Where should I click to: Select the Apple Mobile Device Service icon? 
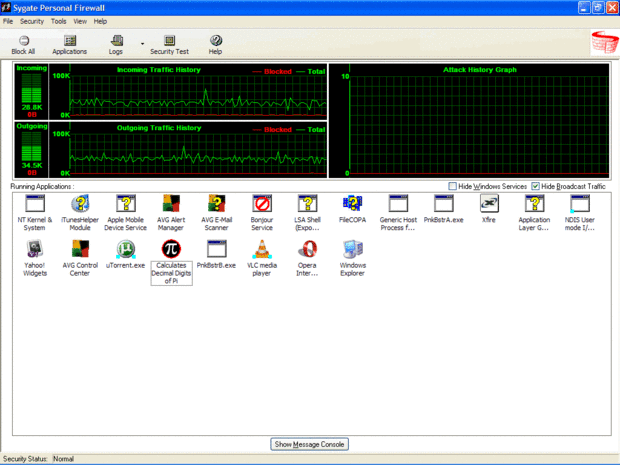pyautogui.click(x=126, y=204)
